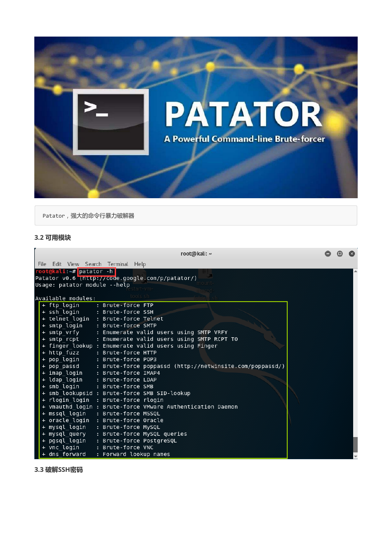The height and width of the screenshot is (554, 392).
Task: Select the smb_lookupsid module line
Action: (116, 393)
